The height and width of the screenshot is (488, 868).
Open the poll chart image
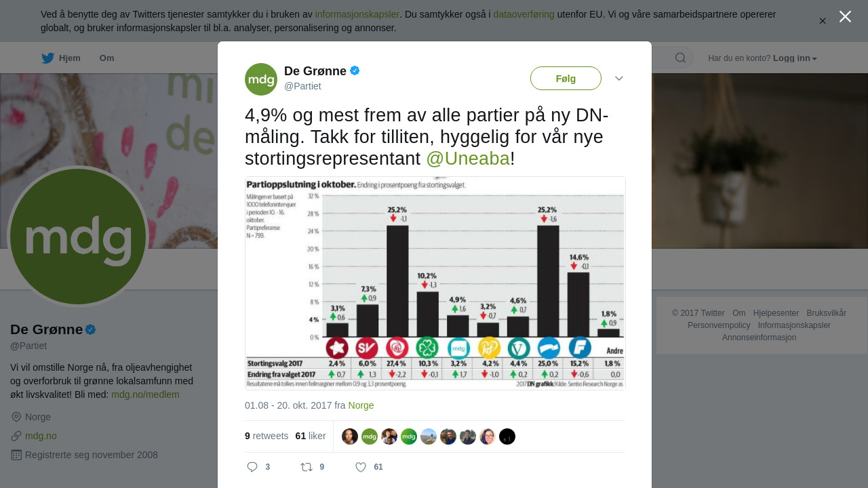tap(435, 283)
